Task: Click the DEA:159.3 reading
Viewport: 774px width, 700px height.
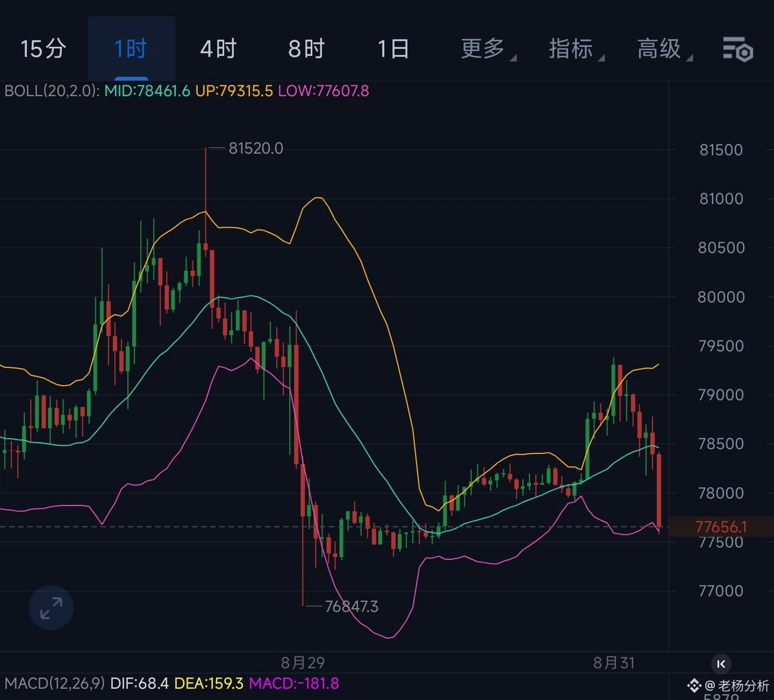Action: click(209, 683)
